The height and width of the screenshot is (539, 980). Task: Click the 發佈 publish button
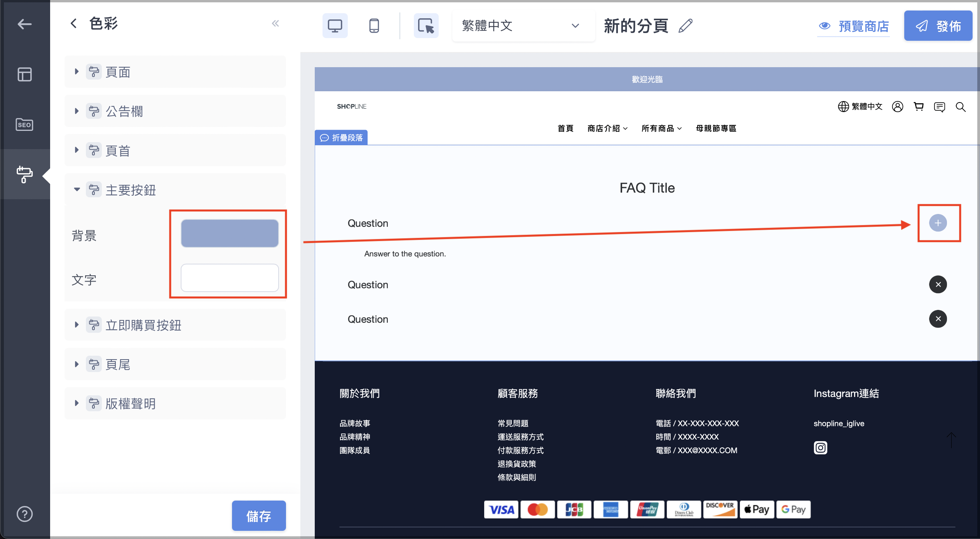(938, 26)
